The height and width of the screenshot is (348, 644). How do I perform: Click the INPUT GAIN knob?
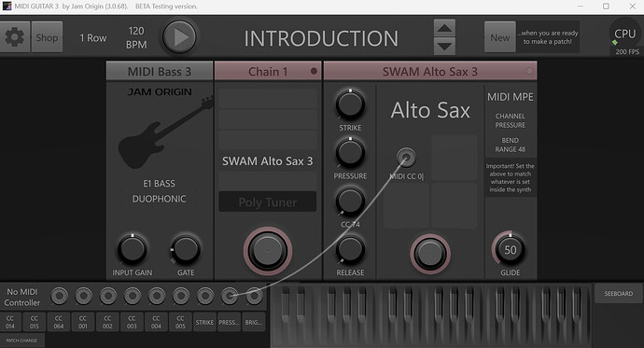(x=133, y=249)
